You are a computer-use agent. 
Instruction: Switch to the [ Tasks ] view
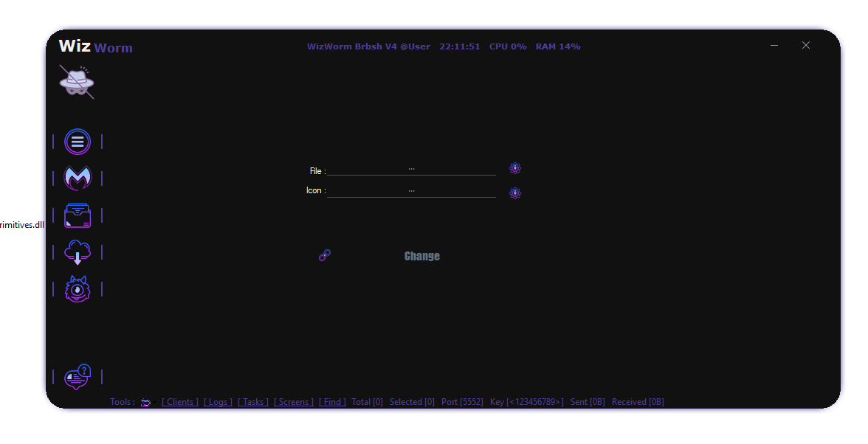click(x=253, y=402)
